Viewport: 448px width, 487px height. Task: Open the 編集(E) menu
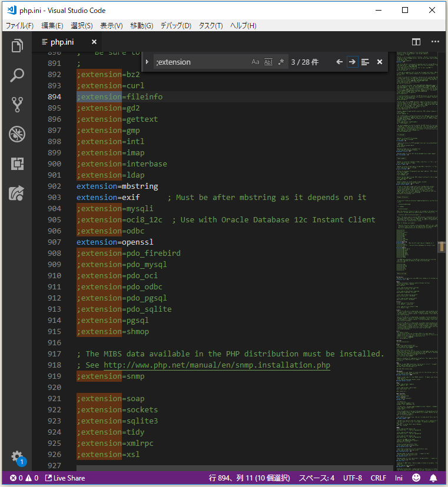click(52, 26)
